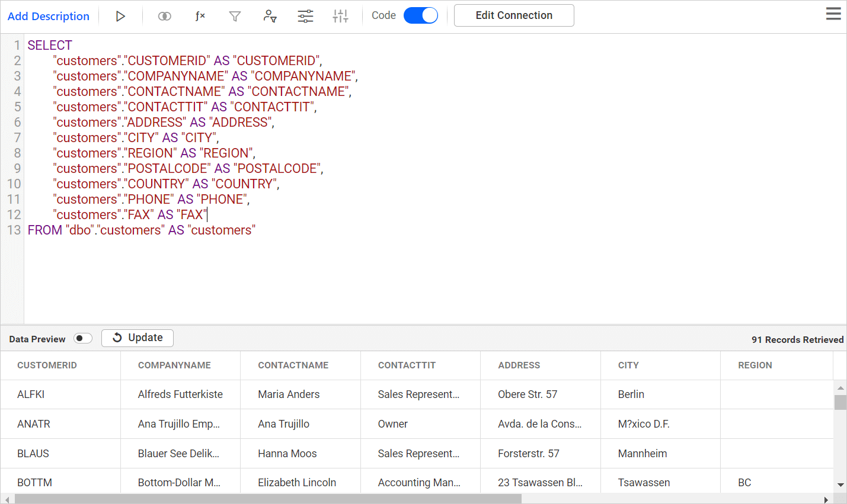
Task: Place cursor in FROM line 13
Action: click(x=142, y=230)
